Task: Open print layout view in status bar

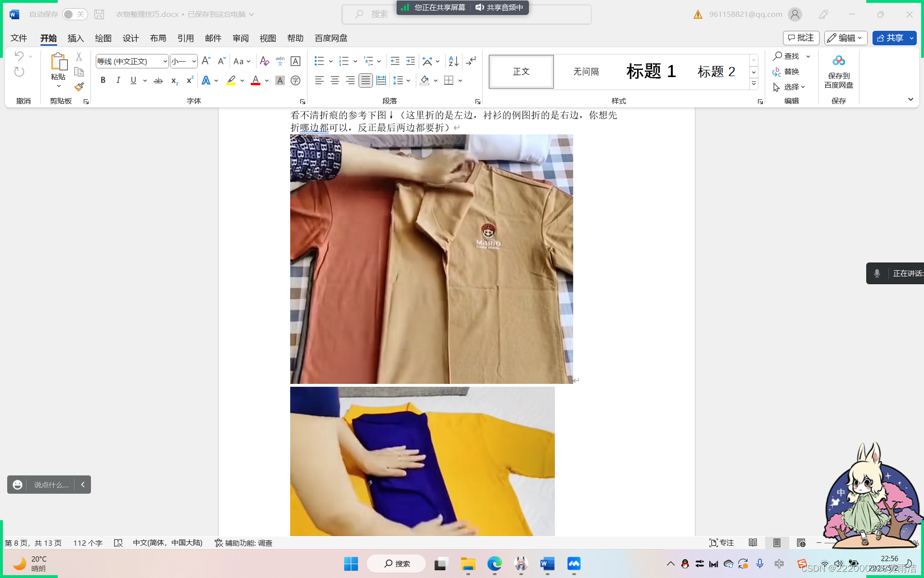Action: click(x=777, y=543)
